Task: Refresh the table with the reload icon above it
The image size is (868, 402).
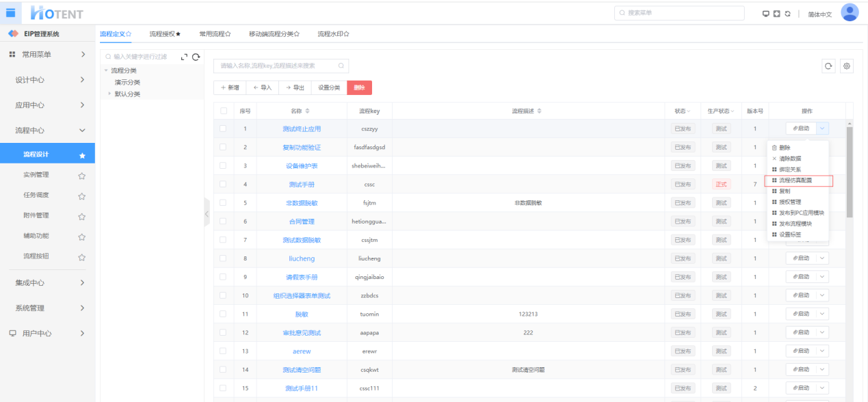Action: [x=828, y=66]
